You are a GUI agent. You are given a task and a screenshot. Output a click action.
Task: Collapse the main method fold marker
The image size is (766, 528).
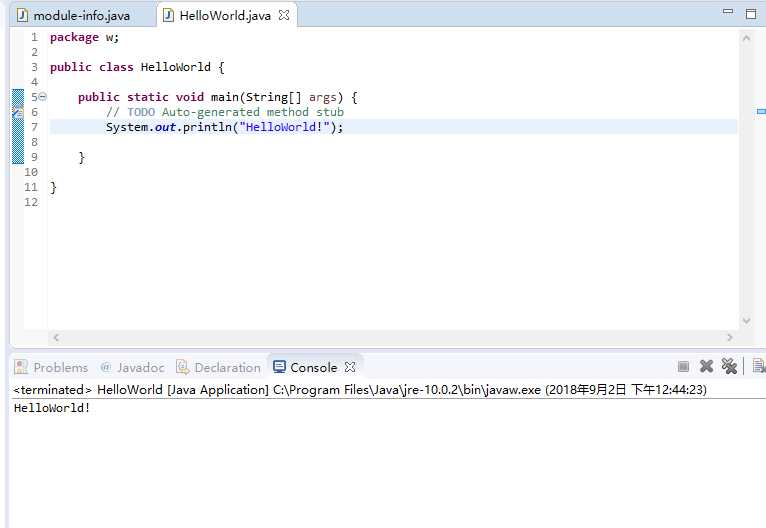(x=43, y=96)
